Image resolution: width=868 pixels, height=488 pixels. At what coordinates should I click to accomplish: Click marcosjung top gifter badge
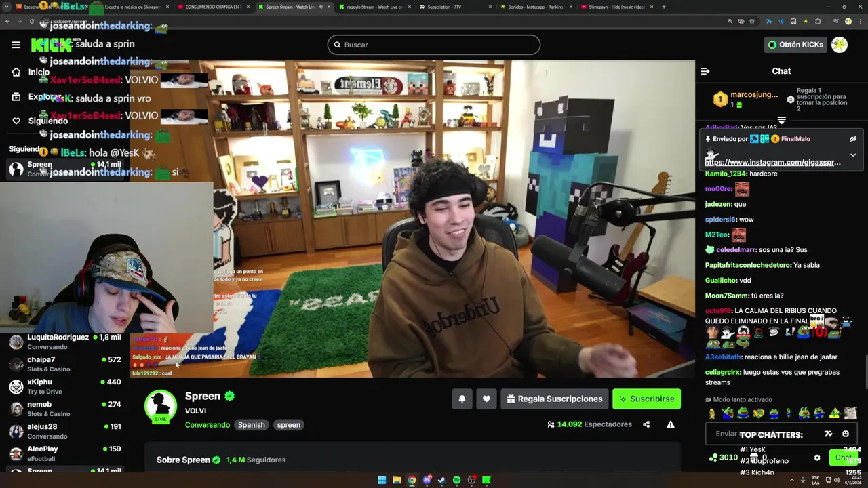tap(720, 100)
